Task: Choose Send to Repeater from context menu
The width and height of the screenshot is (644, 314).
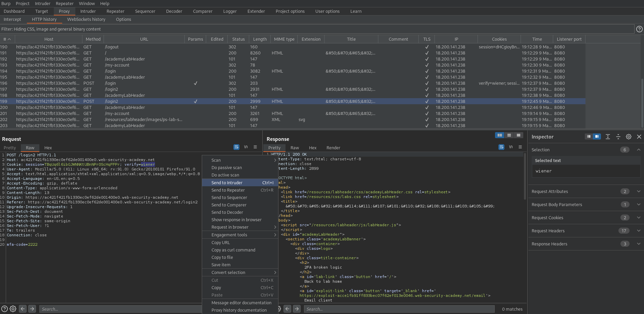Action: (x=240, y=190)
